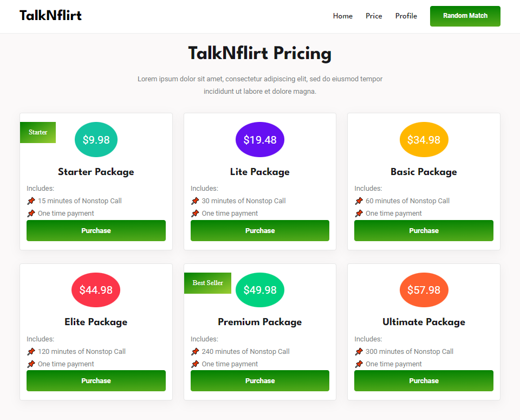
Task: Click the pin beside 60 minutes of Nonstop Call
Action: coord(359,201)
